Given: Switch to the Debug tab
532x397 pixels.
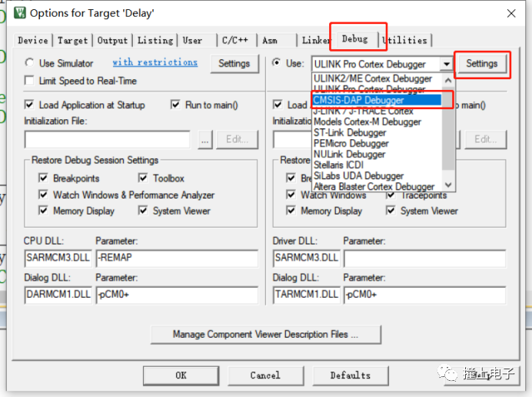Looking at the screenshot, I should click(355, 38).
